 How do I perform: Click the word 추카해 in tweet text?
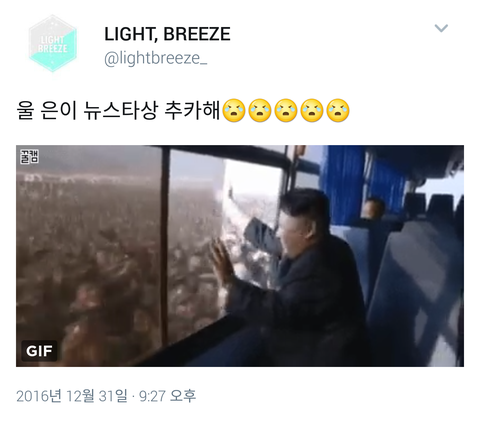click(x=192, y=110)
